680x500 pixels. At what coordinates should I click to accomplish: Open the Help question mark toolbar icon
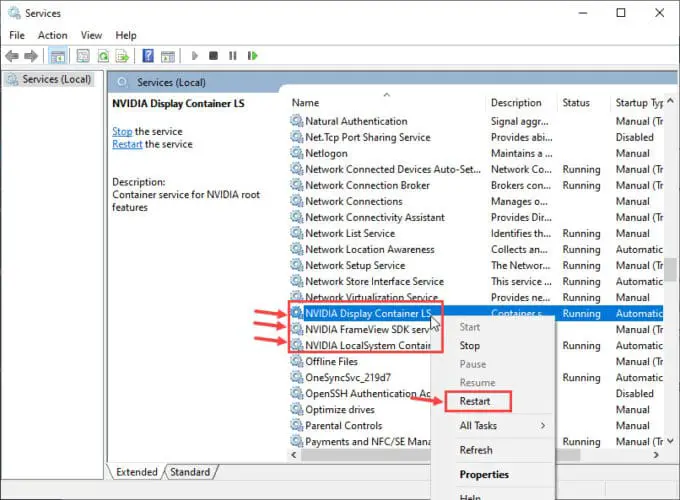point(148,56)
